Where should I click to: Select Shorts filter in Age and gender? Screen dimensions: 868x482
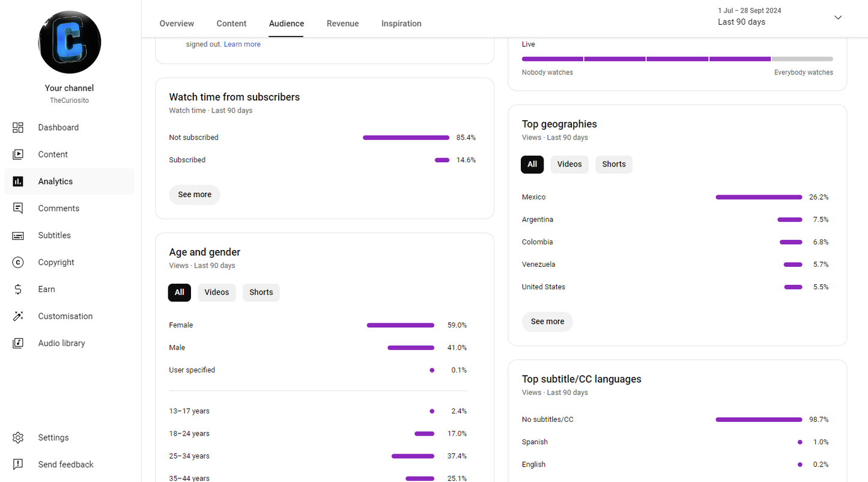click(x=261, y=293)
